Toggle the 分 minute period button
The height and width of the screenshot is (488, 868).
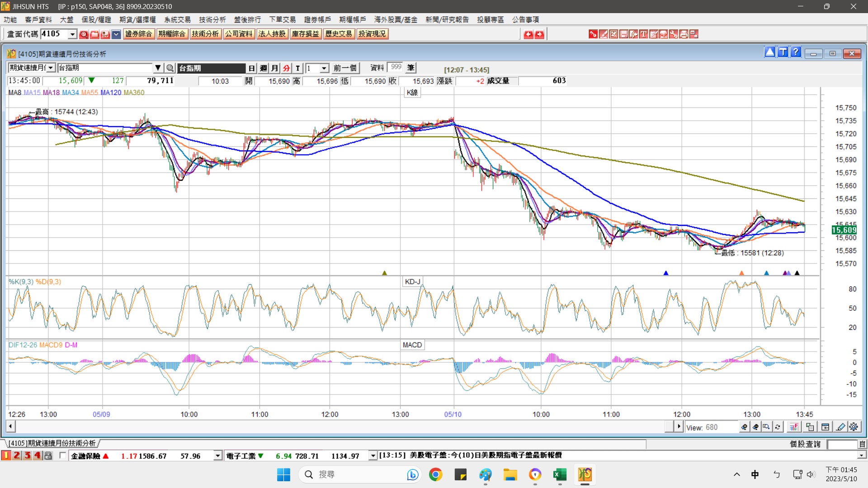point(286,68)
